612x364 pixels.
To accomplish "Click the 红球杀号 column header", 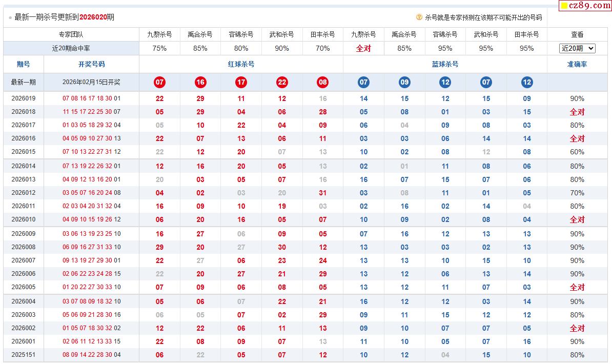I will [241, 64].
